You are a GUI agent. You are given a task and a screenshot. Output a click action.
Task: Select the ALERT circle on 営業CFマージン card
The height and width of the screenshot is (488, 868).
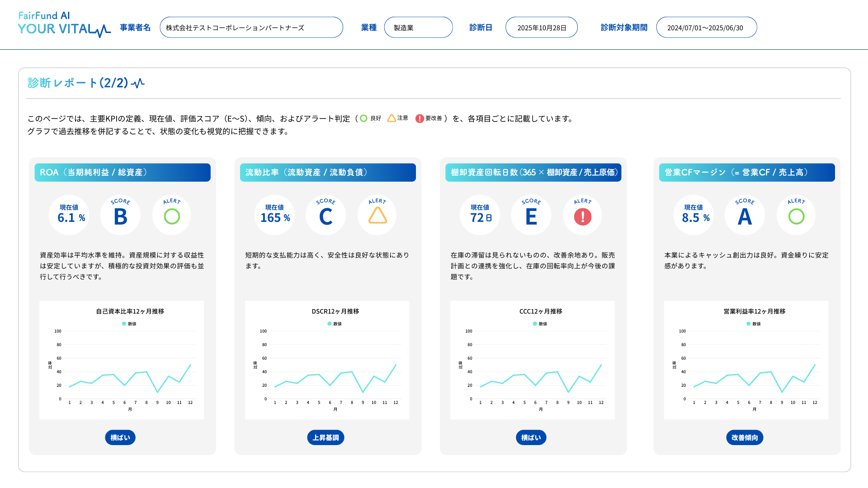(796, 215)
